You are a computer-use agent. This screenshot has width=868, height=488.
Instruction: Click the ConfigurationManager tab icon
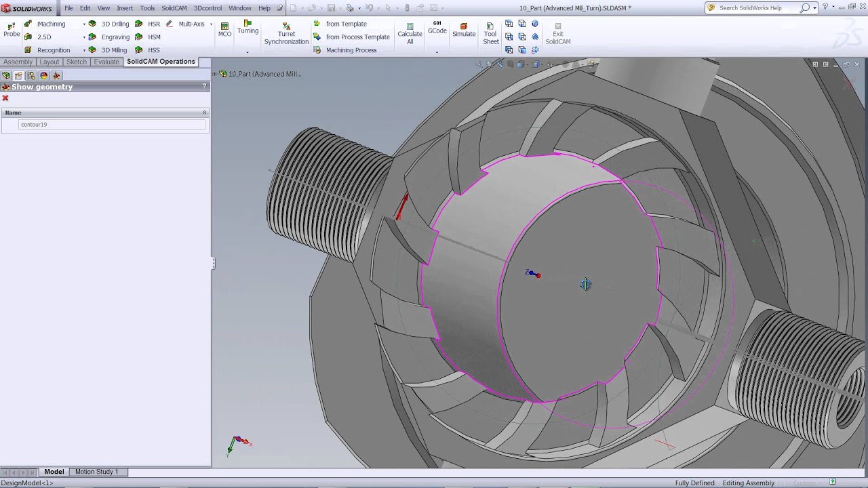coord(31,76)
